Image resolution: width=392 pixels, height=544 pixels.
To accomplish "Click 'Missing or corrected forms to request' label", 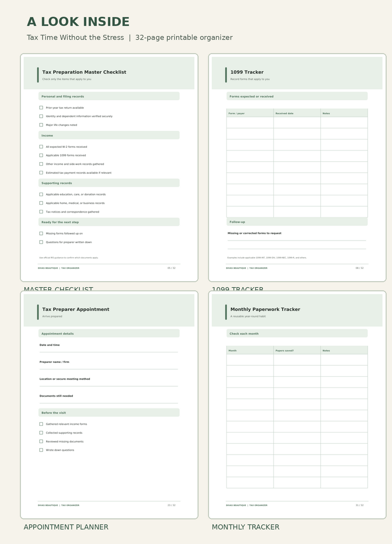I will coord(254,233).
